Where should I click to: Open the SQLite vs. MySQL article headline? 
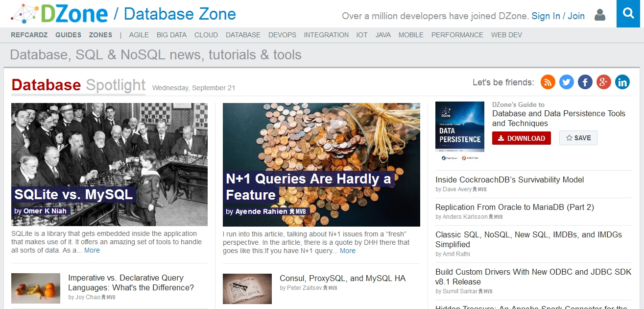[73, 194]
